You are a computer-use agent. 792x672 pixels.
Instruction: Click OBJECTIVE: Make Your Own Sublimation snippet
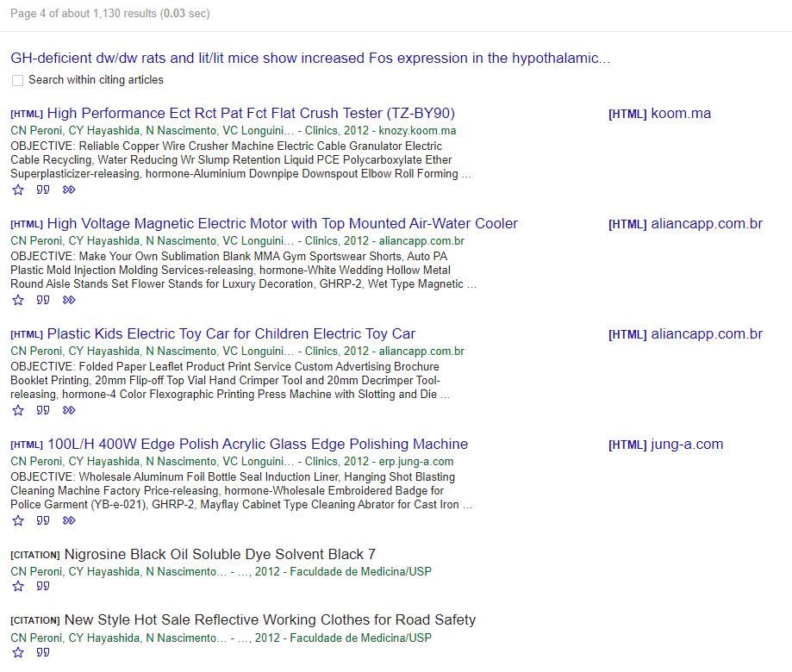tap(243, 271)
